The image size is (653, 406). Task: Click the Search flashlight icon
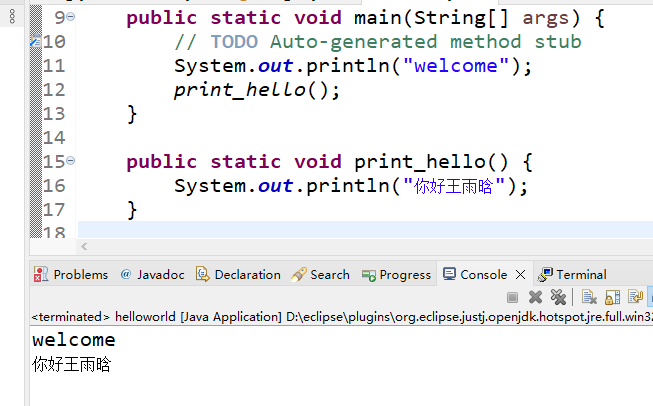[x=299, y=274]
